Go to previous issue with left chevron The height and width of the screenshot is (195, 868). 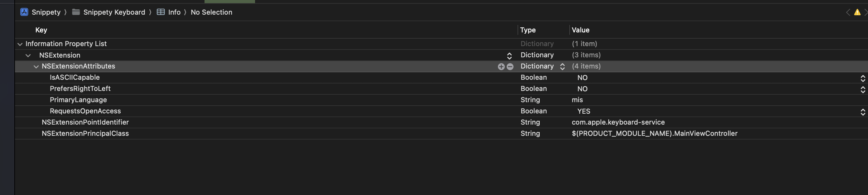click(848, 12)
